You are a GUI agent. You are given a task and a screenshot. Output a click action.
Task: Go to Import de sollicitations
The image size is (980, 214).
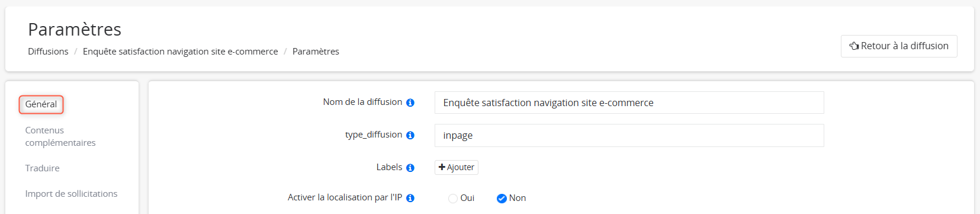click(71, 194)
